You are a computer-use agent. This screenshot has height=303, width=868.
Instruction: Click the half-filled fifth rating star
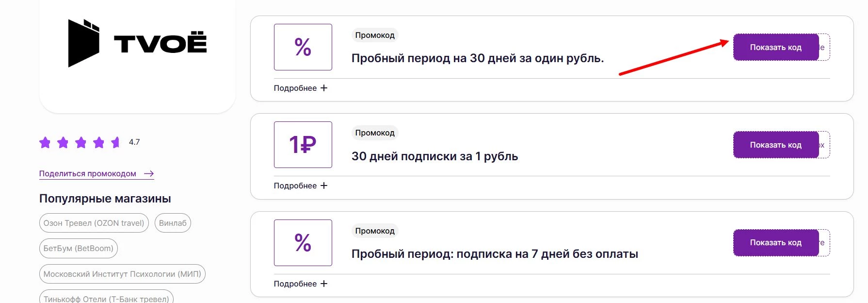point(115,142)
